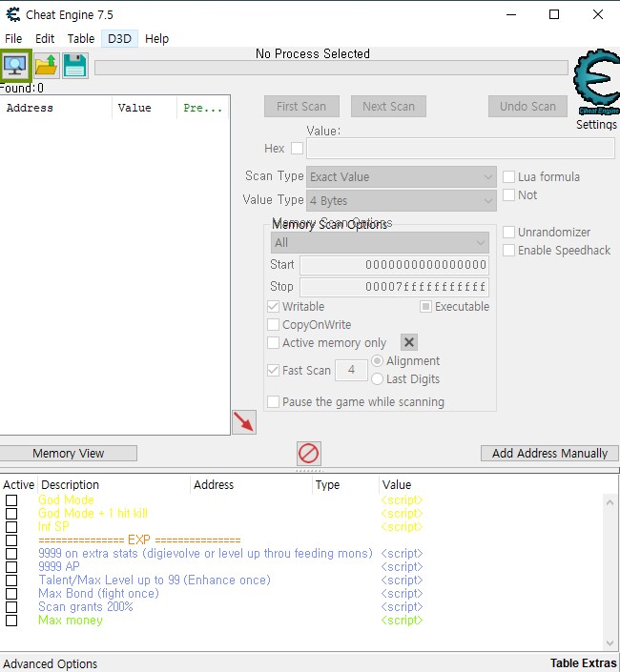
Task: Toggle the Inf SP script checkbox
Action: (11, 527)
